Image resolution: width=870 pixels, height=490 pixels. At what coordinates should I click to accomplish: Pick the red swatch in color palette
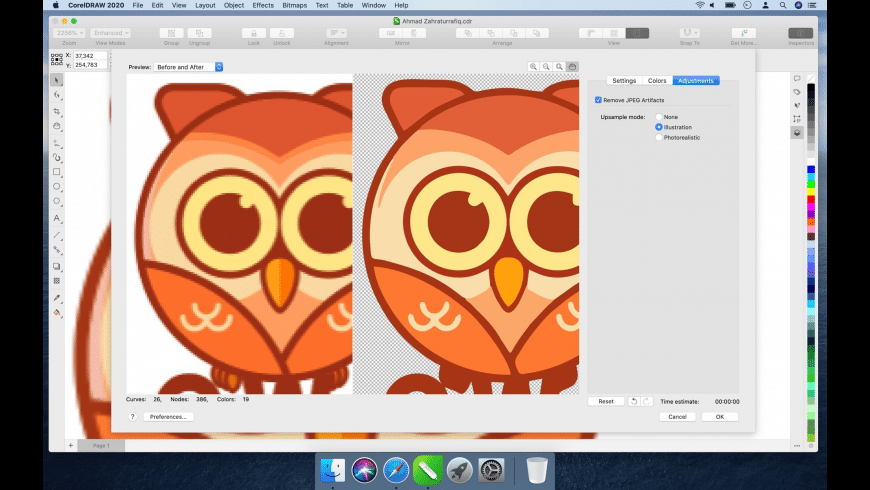(x=810, y=201)
